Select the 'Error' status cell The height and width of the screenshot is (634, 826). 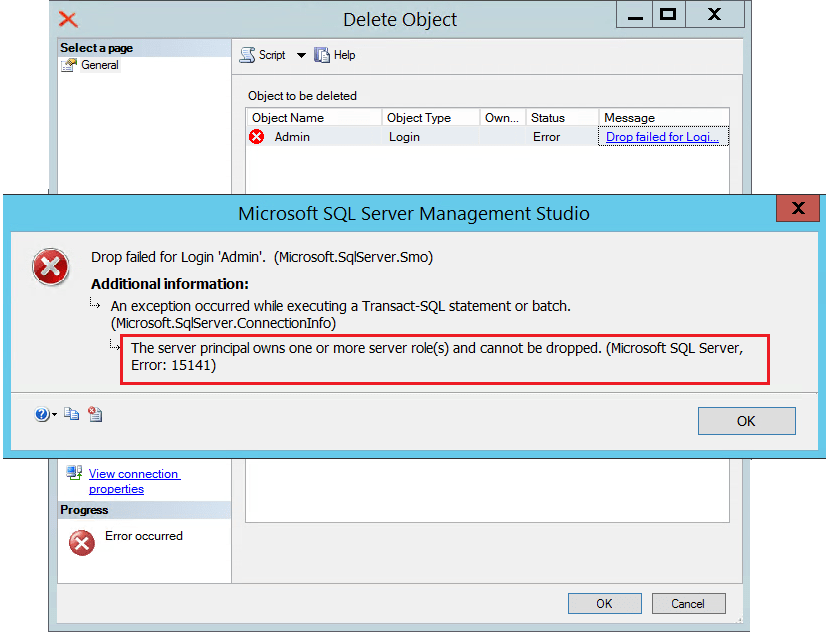546,136
